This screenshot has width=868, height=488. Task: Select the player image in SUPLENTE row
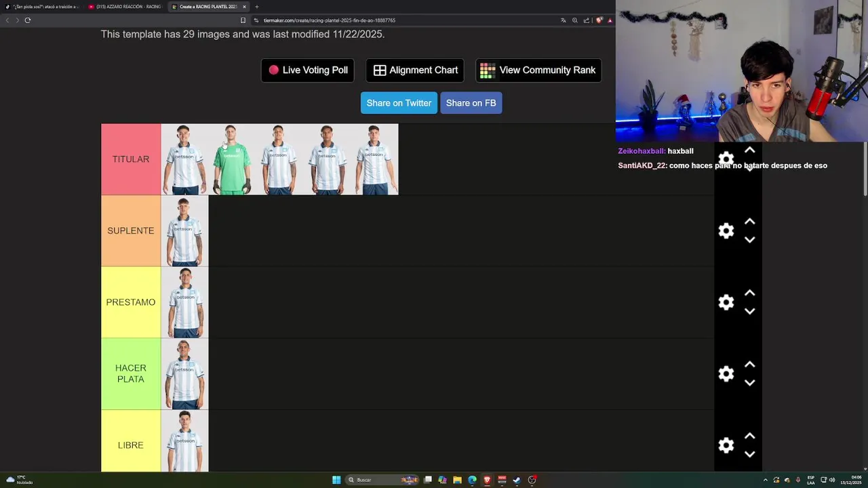coord(184,230)
